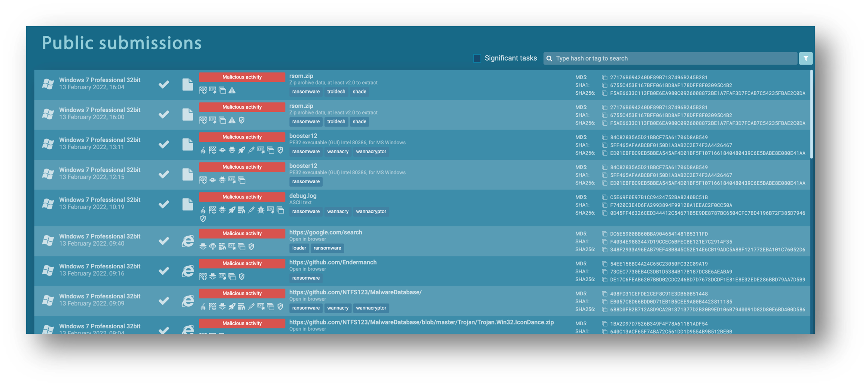This screenshot has width=868, height=387.
Task: Select the troldesh tag on 16:04 rsom.zip
Action: point(336,92)
